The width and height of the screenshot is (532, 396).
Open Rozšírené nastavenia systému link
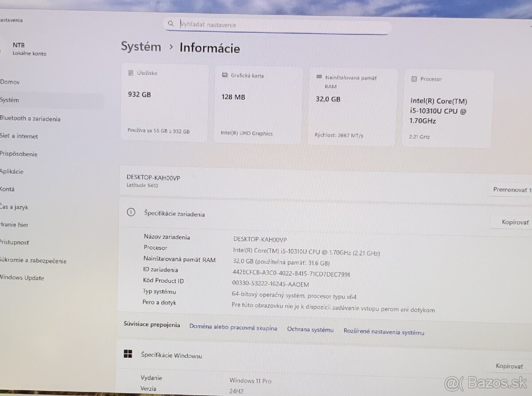tap(384, 331)
